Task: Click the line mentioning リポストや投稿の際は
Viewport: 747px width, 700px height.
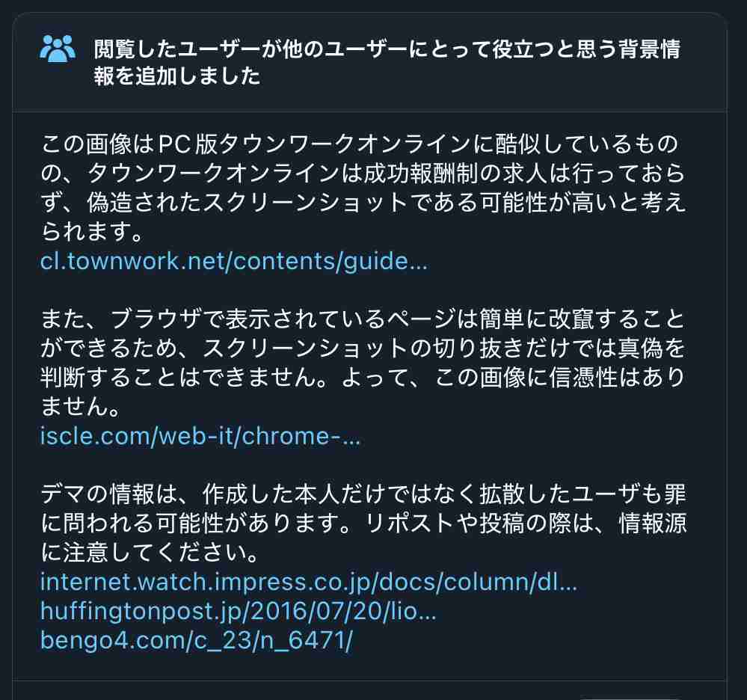Action: point(363,524)
